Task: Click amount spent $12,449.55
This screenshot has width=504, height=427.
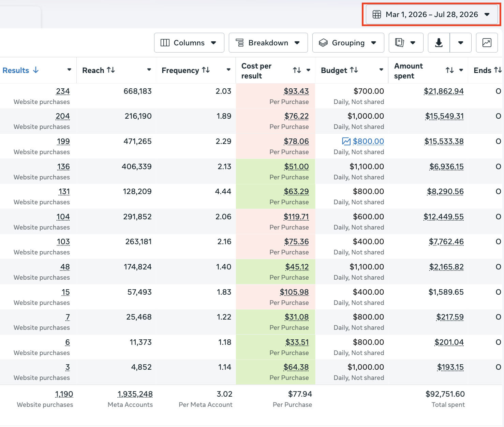Action: coord(444,217)
